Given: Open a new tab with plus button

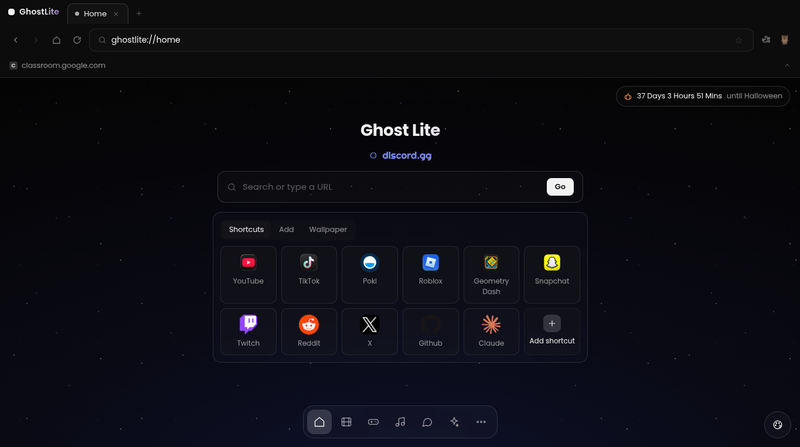Looking at the screenshot, I should (139, 14).
